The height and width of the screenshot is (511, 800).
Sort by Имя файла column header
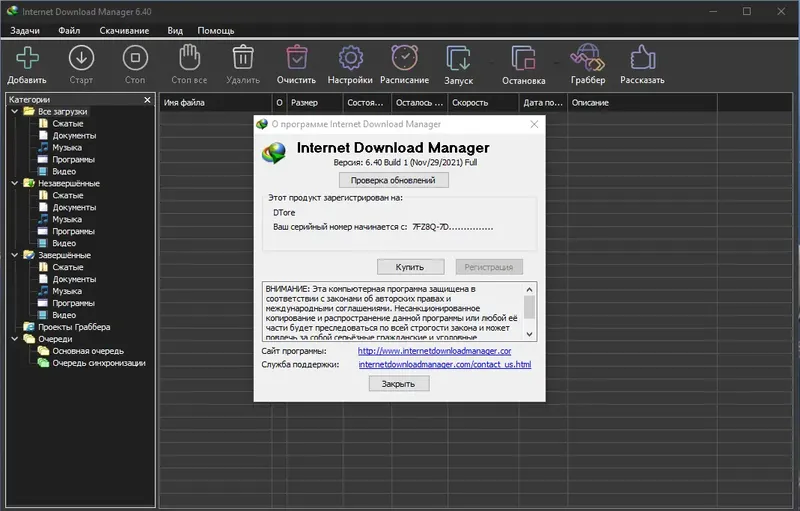click(215, 103)
